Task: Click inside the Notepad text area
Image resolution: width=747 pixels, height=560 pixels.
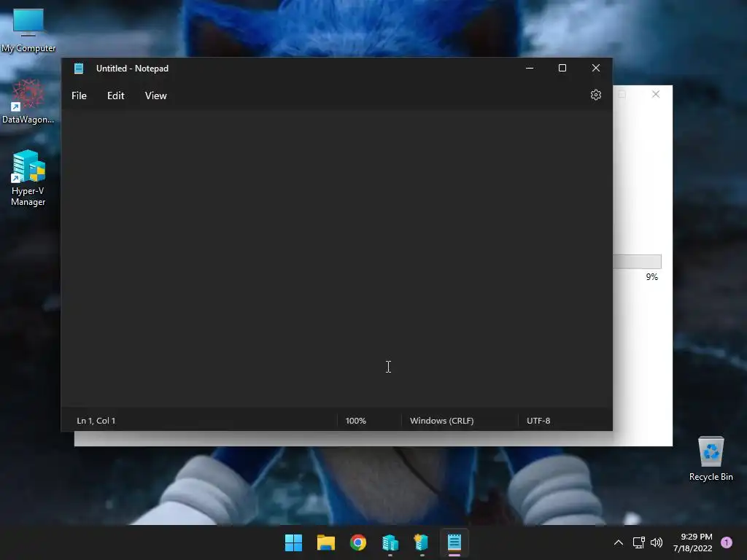Action: coord(337,260)
